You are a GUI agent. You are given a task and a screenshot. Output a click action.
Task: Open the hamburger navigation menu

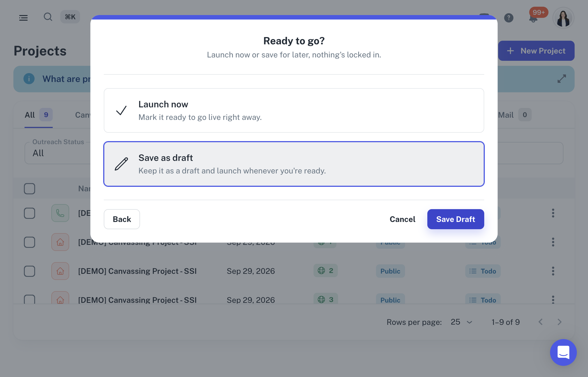click(23, 18)
